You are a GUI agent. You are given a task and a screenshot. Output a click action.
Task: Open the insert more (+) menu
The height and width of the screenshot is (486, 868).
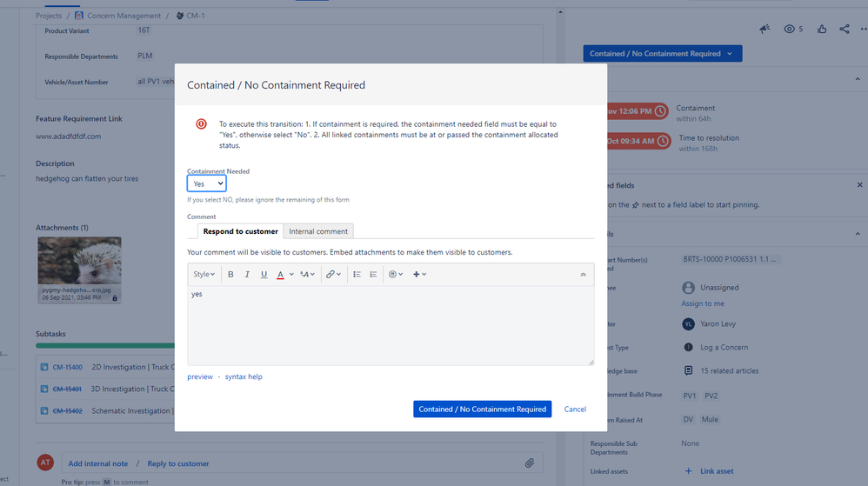pyautogui.click(x=419, y=274)
